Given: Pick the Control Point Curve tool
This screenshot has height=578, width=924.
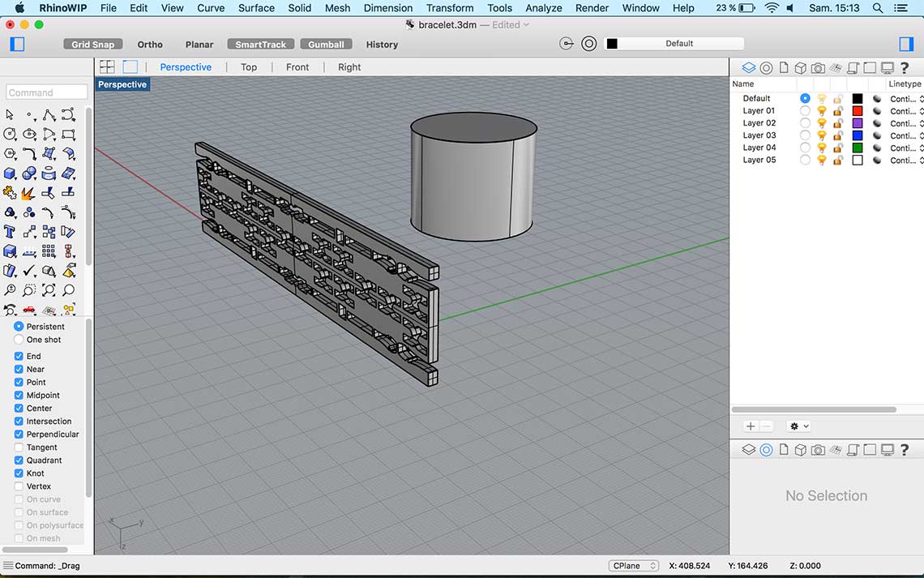Looking at the screenshot, I should tap(68, 114).
